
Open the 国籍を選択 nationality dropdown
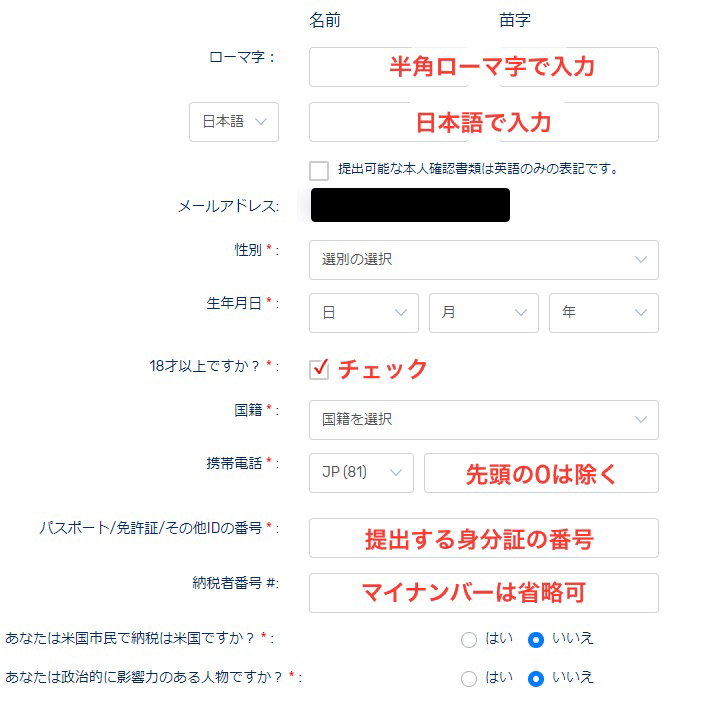coord(483,420)
